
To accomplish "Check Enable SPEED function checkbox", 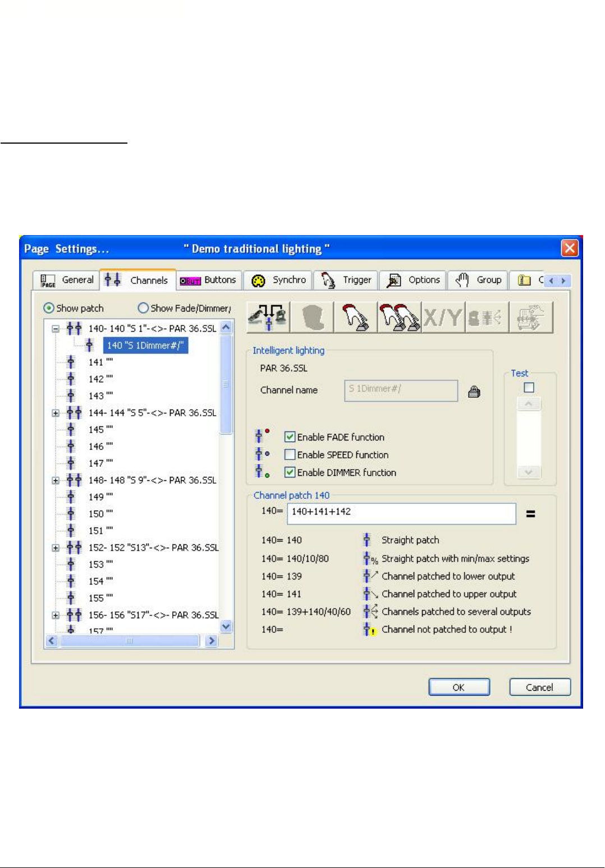I will pyautogui.click(x=290, y=454).
